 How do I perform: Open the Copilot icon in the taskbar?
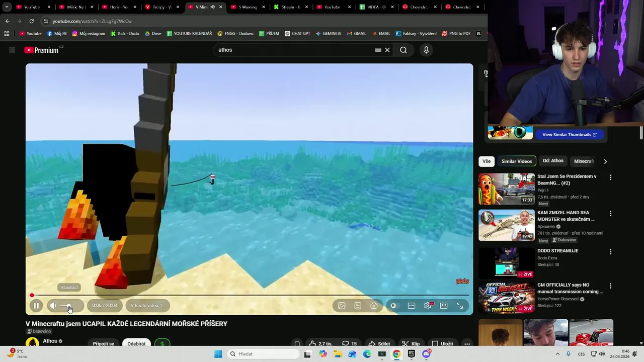pyautogui.click(x=323, y=354)
